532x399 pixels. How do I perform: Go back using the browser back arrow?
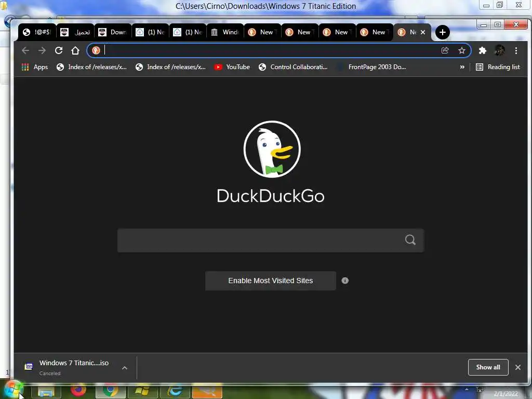click(x=25, y=50)
